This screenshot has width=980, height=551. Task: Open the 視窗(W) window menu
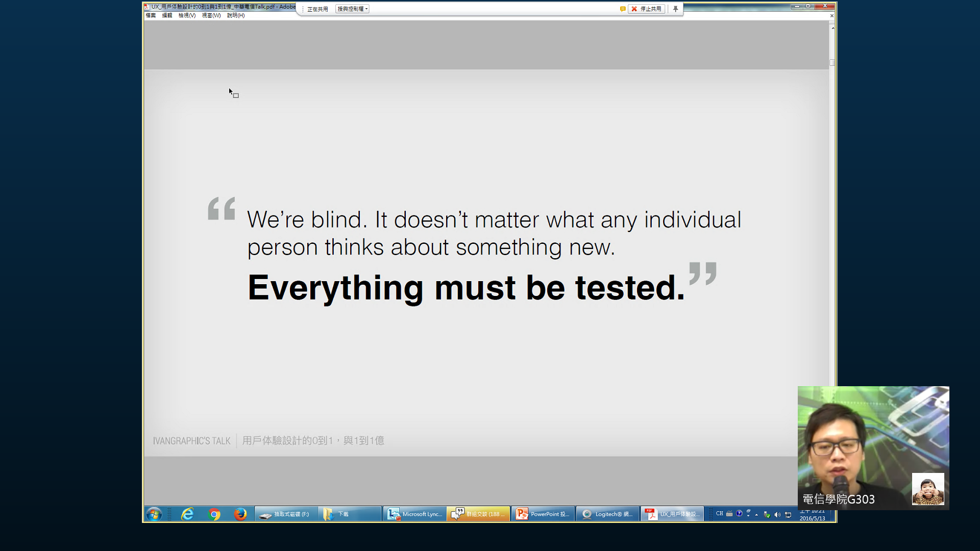211,15
